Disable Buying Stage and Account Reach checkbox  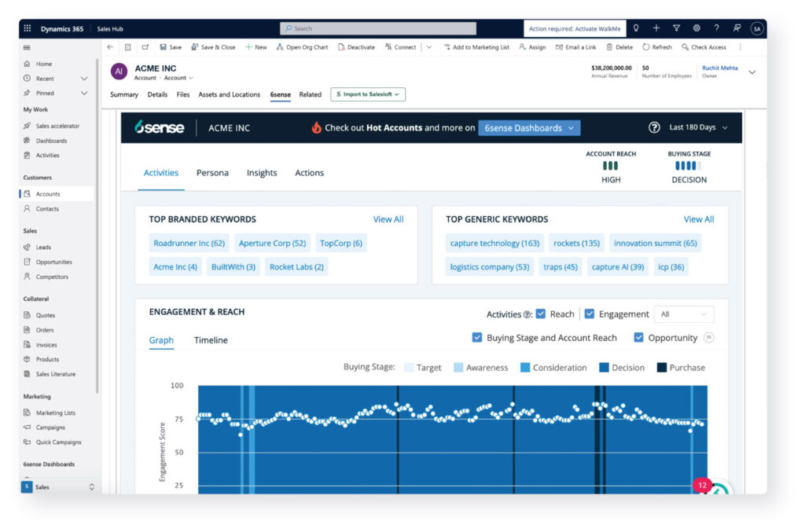click(x=477, y=338)
